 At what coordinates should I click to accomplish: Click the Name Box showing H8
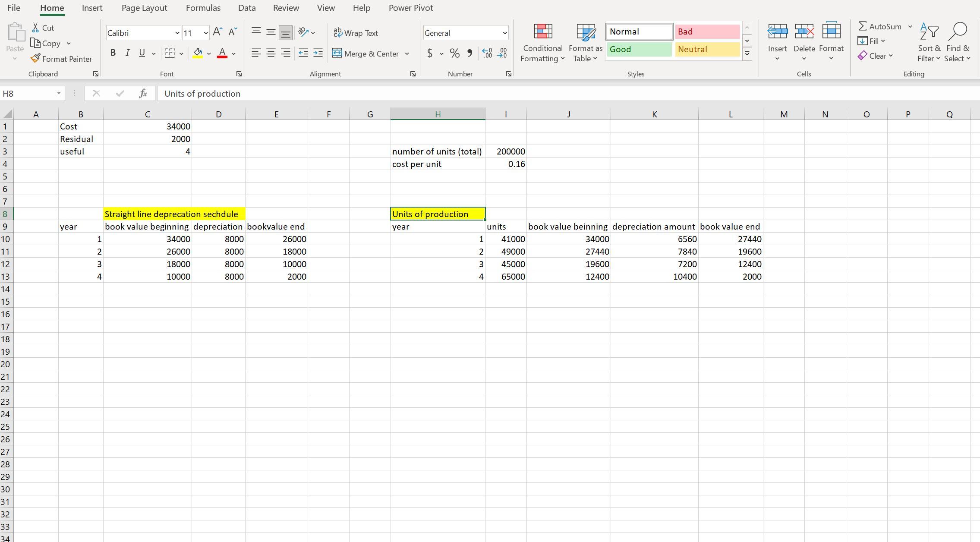coord(27,94)
